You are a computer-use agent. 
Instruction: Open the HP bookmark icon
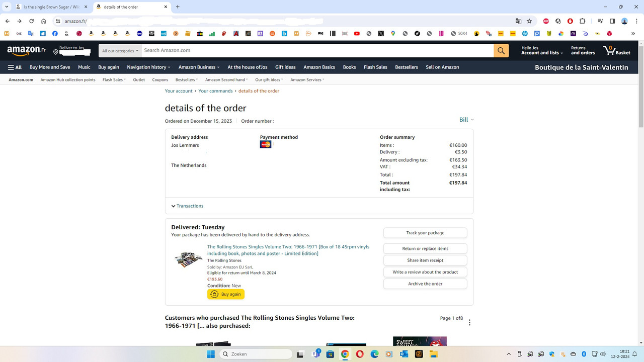coord(525,34)
